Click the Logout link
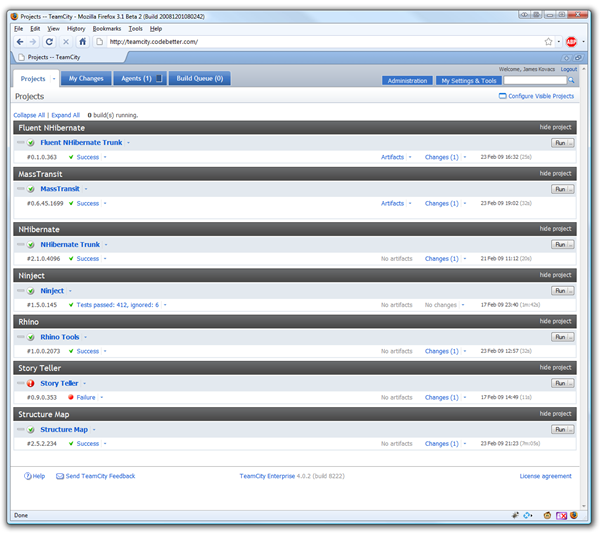The height and width of the screenshot is (533, 600). tap(569, 69)
